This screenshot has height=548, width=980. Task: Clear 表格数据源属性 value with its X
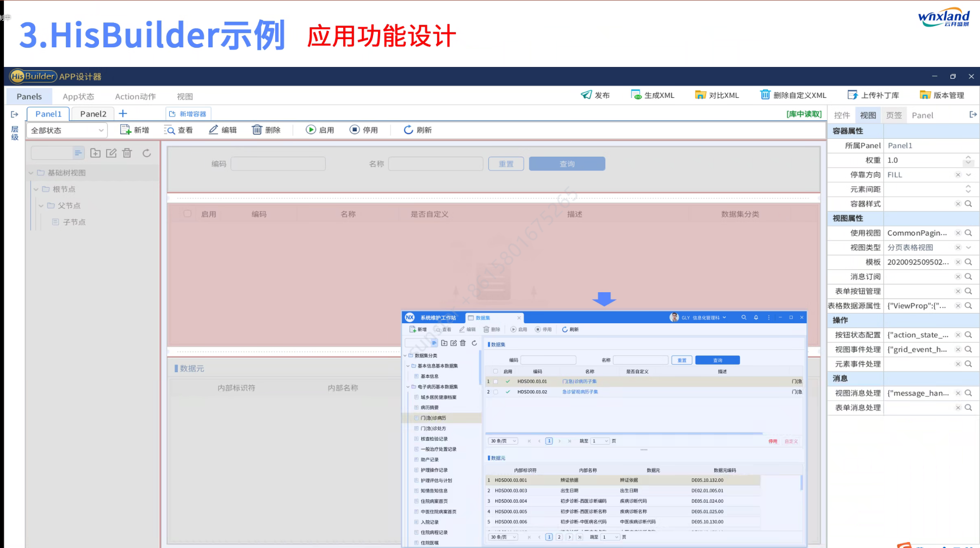point(958,306)
